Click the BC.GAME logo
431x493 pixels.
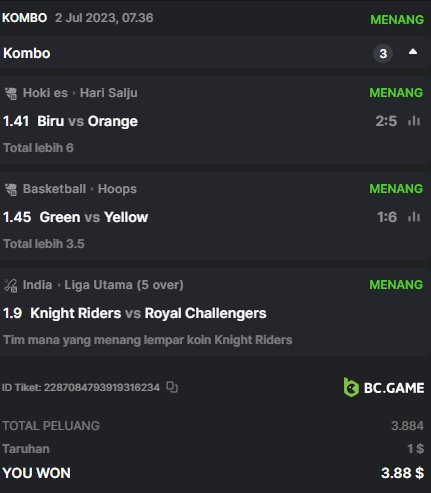(384, 388)
